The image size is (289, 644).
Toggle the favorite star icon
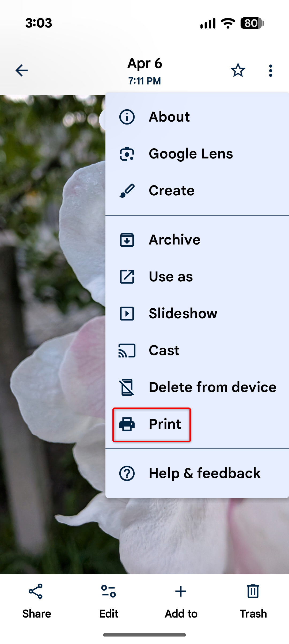[x=238, y=70]
